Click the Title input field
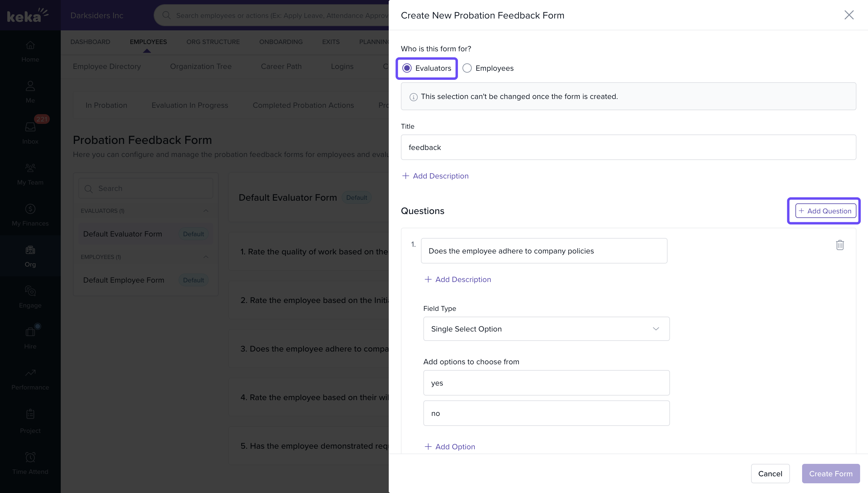868x493 pixels. (628, 147)
